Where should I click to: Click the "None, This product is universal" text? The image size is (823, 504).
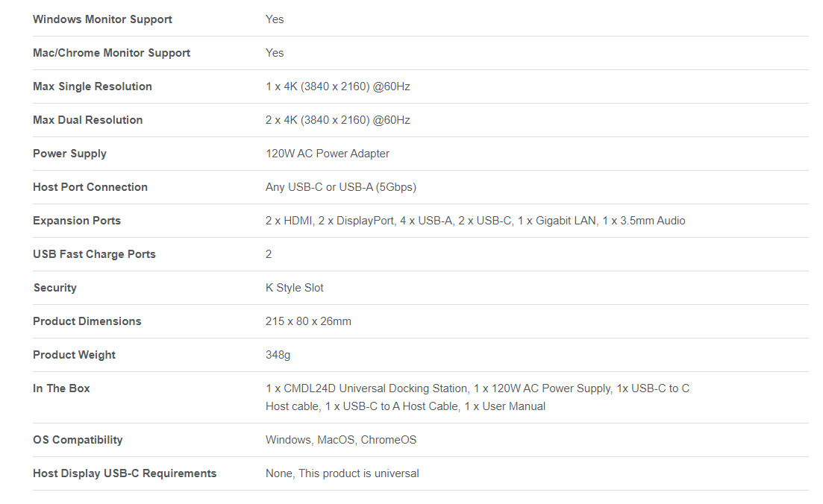click(342, 473)
